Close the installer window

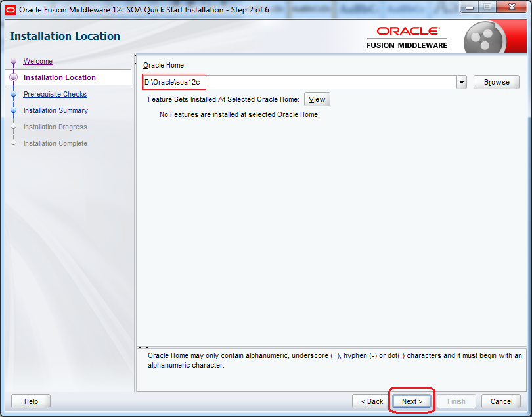click(x=512, y=7)
